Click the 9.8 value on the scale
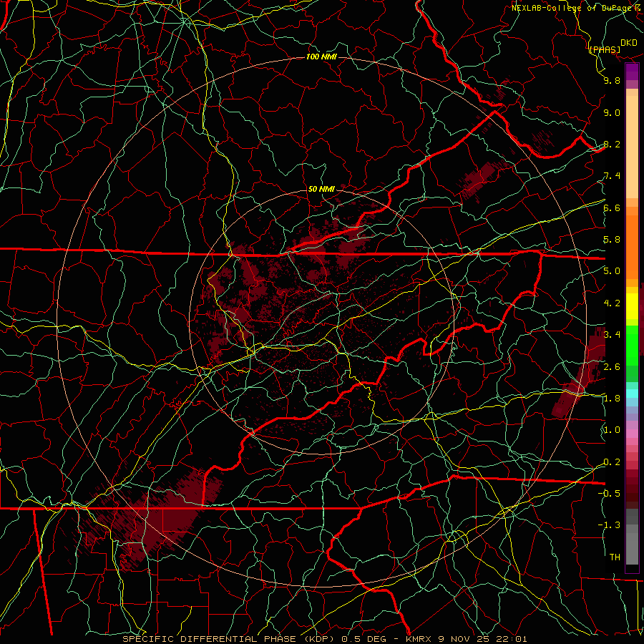The width and height of the screenshot is (644, 644). tap(612, 80)
